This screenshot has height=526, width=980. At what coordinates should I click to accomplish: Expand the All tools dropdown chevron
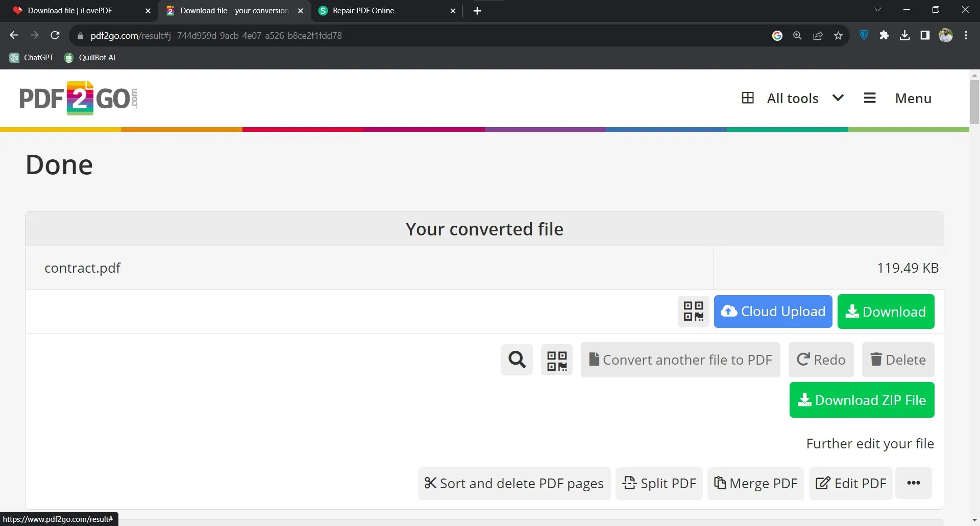[838, 98]
